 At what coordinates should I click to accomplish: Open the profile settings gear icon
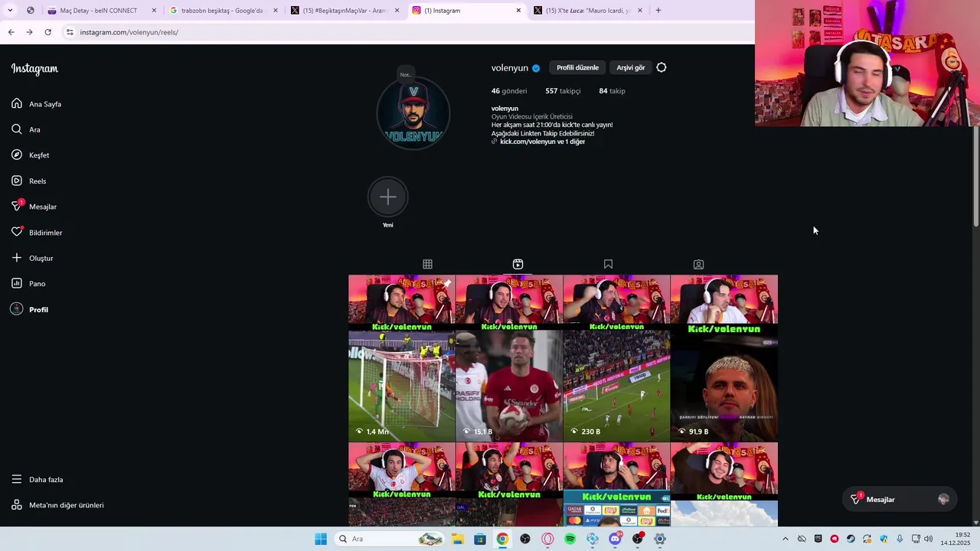pos(661,67)
